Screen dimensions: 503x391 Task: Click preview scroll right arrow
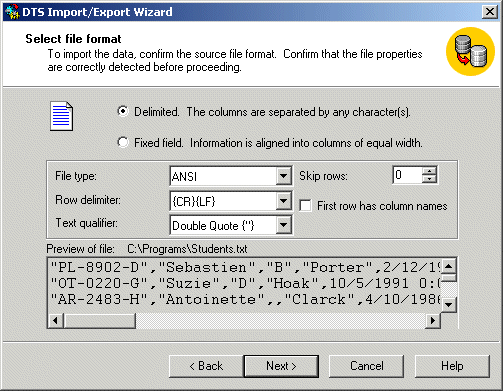(433, 321)
